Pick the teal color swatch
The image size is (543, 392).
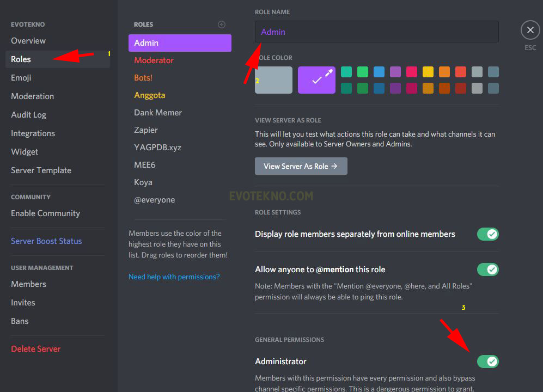pos(346,72)
